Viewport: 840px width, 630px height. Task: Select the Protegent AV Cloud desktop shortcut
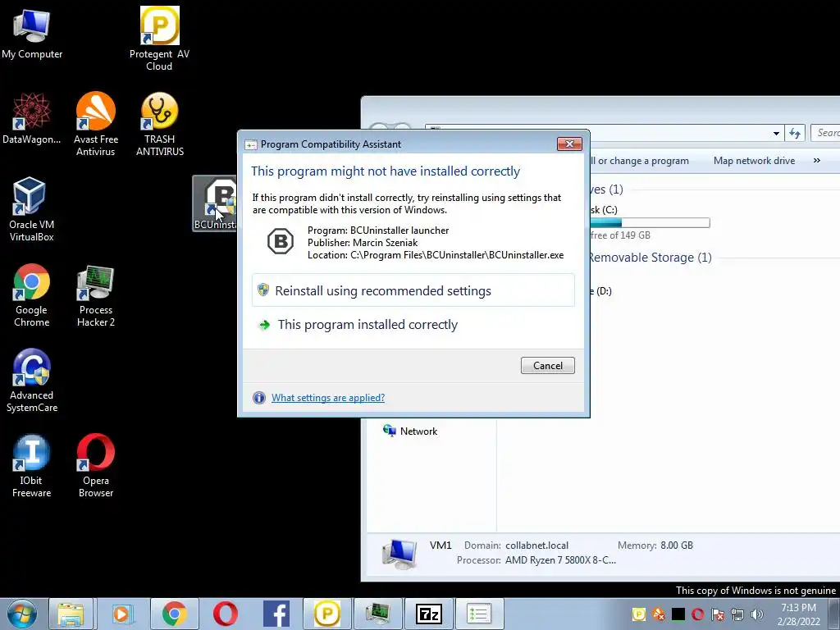click(x=159, y=39)
